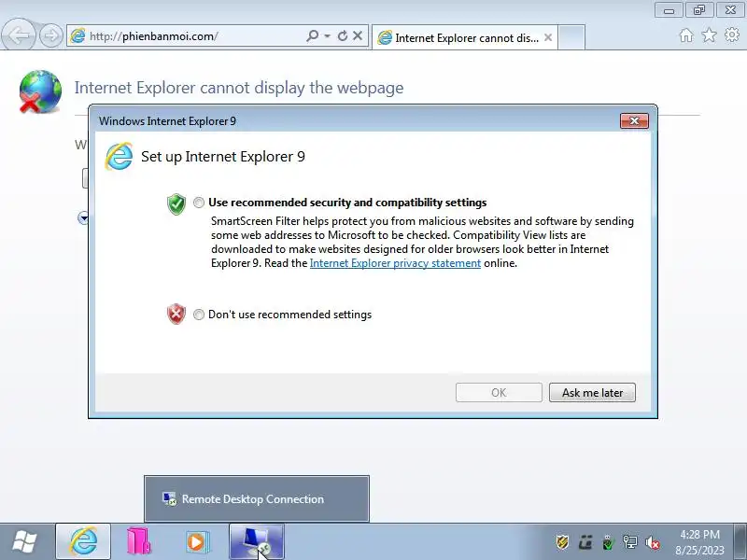Click the OK button in setup dialog

pos(499,392)
